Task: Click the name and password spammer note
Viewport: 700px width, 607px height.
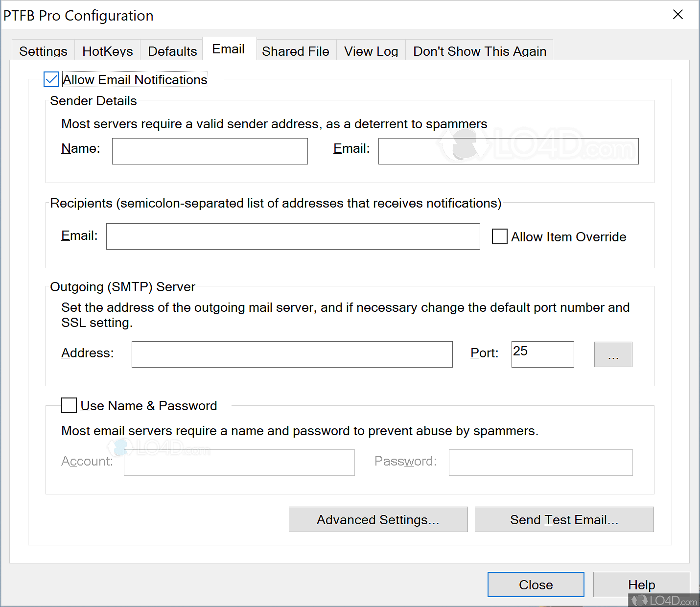Action: pyautogui.click(x=300, y=431)
